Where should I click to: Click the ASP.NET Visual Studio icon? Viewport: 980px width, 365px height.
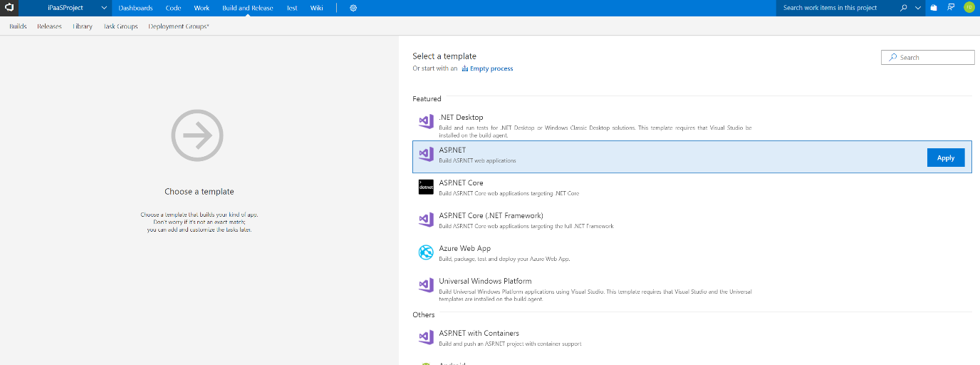[426, 154]
